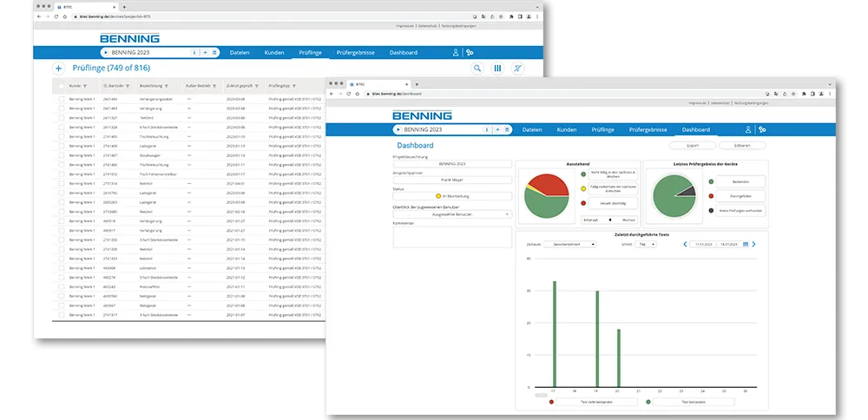Check row with barcode 2611324
Viewport: 868px width, 420px height.
pos(61,128)
